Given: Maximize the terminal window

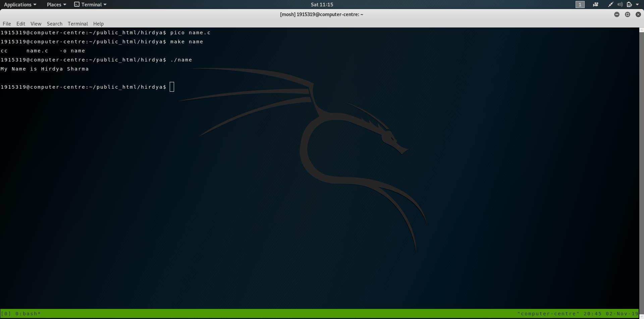Looking at the screenshot, I should [x=628, y=14].
